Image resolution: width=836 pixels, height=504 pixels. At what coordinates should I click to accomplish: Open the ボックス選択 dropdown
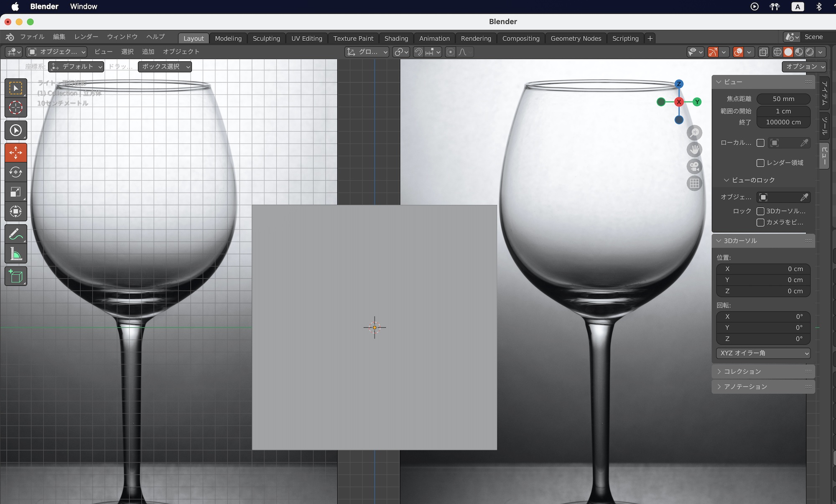(165, 67)
